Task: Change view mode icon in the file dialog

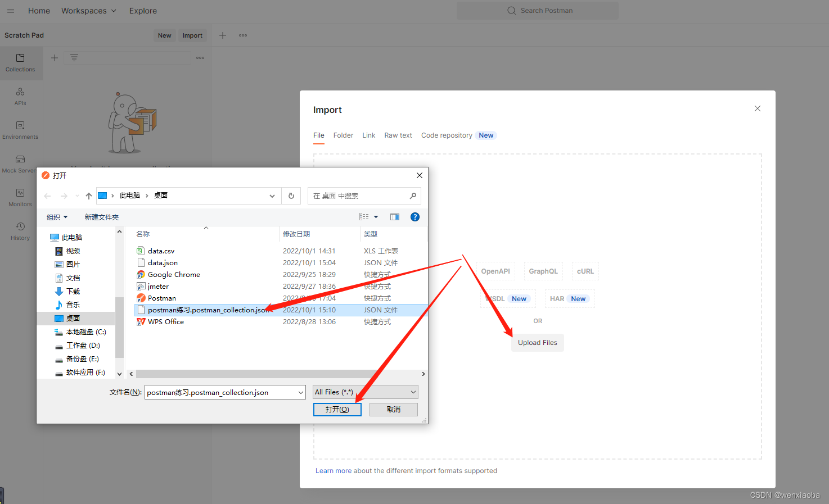Action: [x=364, y=217]
